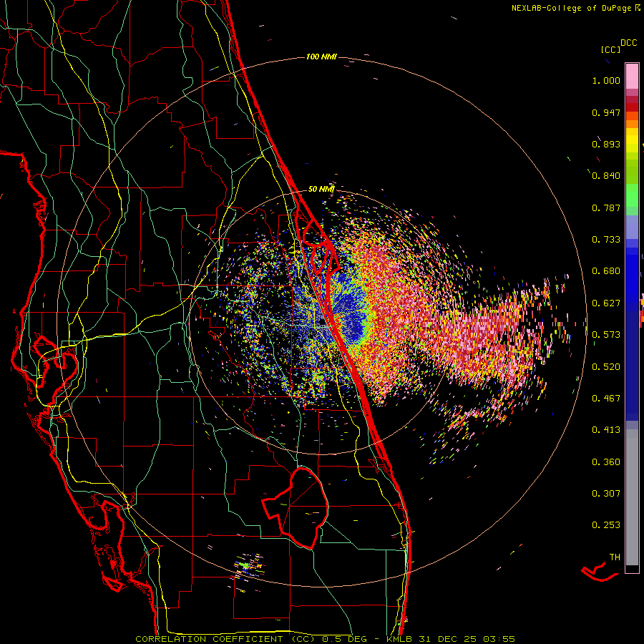Pick the gray swatch near 0.307
The image size is (644, 644).
(x=632, y=497)
